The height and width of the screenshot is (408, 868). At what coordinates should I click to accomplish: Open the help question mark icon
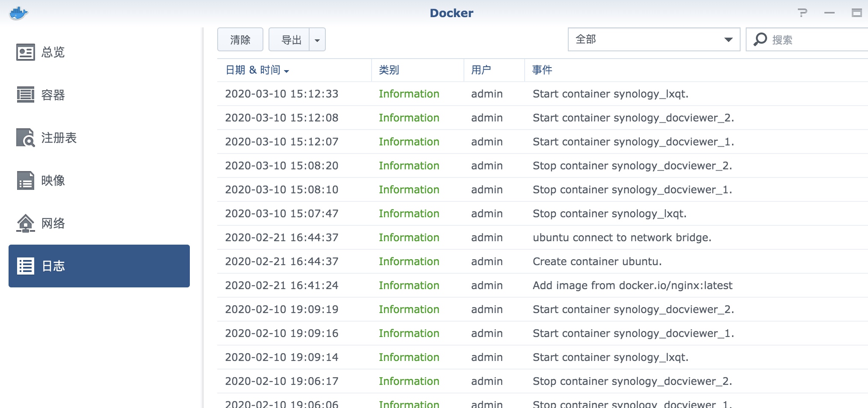pyautogui.click(x=803, y=13)
